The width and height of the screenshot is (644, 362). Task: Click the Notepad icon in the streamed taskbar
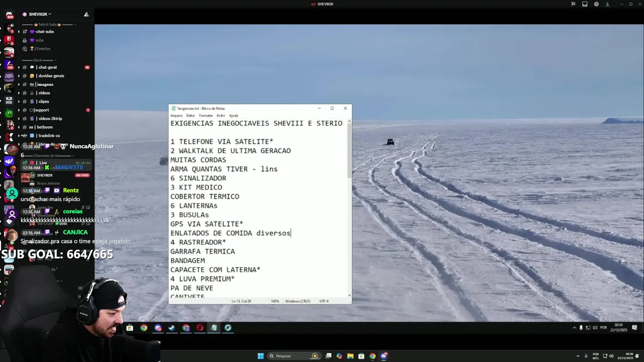[x=214, y=328]
